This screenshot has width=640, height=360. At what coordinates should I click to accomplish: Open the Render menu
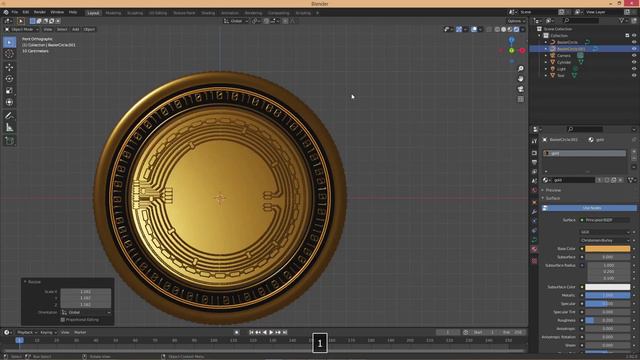[40, 12]
